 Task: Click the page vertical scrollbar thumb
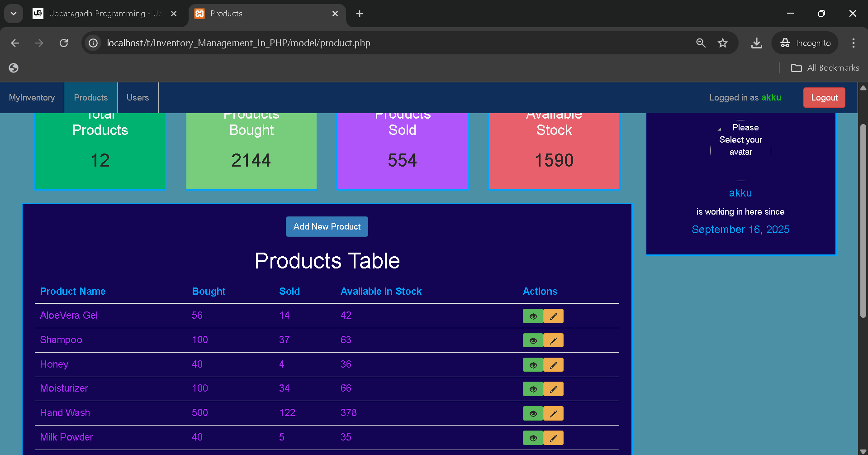click(x=863, y=220)
